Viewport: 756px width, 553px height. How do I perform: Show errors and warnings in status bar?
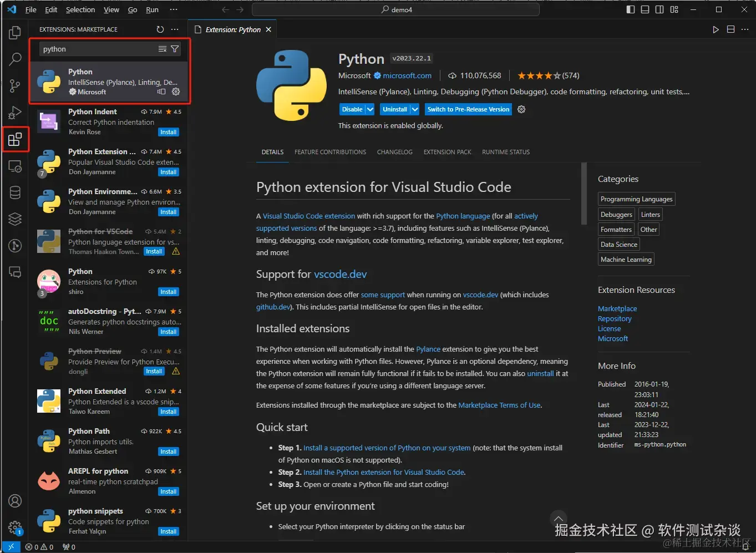[x=39, y=547]
